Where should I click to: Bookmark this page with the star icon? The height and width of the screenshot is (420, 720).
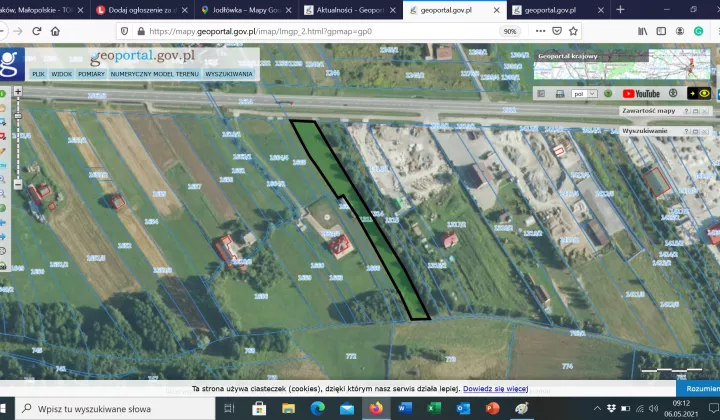pos(573,31)
